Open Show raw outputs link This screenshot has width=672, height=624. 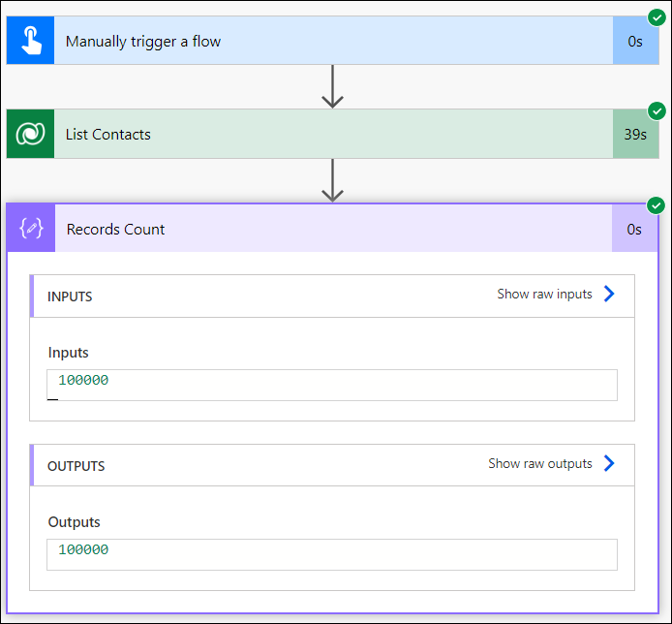coord(540,463)
